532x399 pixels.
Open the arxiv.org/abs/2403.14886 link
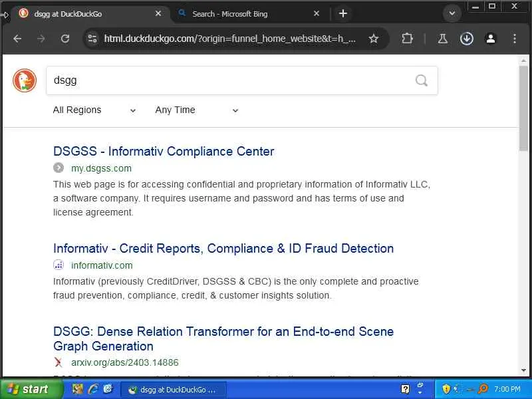pos(125,362)
